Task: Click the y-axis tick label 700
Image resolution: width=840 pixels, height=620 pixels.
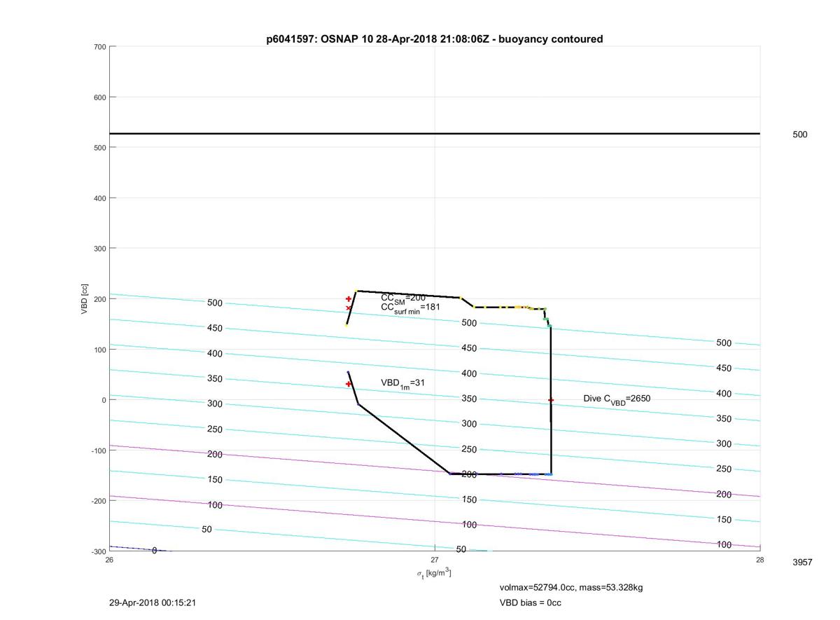Action: (99, 47)
